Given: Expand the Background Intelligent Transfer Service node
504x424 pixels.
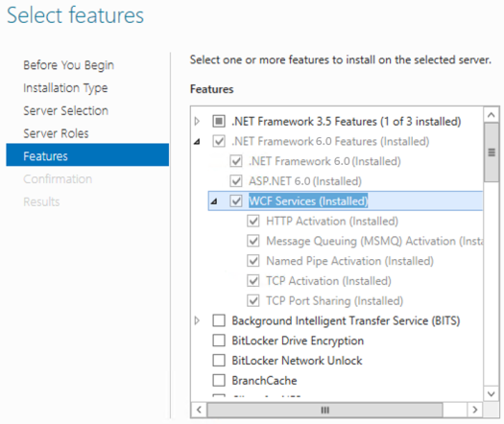Looking at the screenshot, I should point(197,320).
